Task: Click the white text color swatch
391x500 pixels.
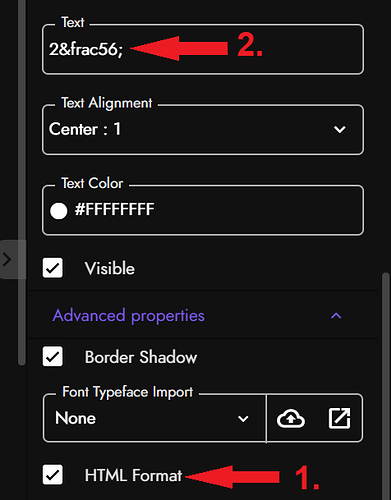Action: coord(59,211)
